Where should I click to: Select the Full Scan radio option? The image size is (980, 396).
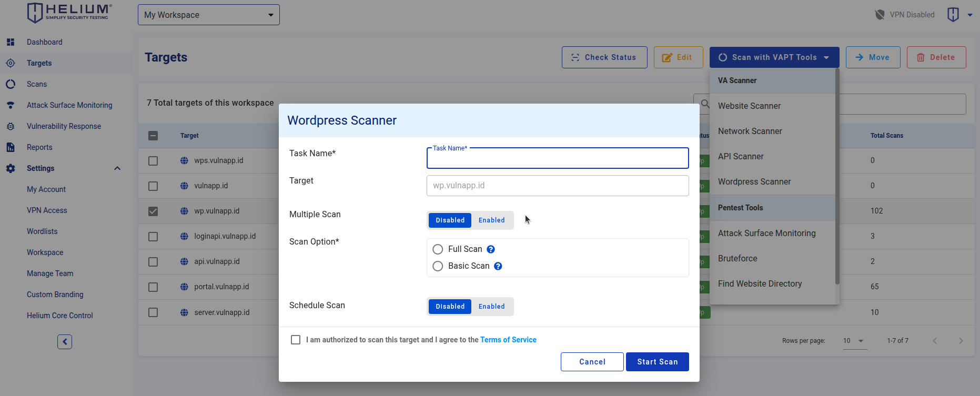click(438, 249)
